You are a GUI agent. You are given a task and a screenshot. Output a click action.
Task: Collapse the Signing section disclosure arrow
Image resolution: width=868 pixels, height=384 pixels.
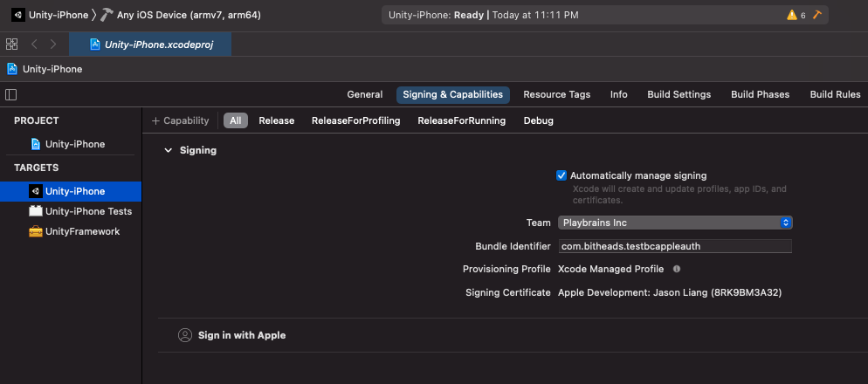169,150
